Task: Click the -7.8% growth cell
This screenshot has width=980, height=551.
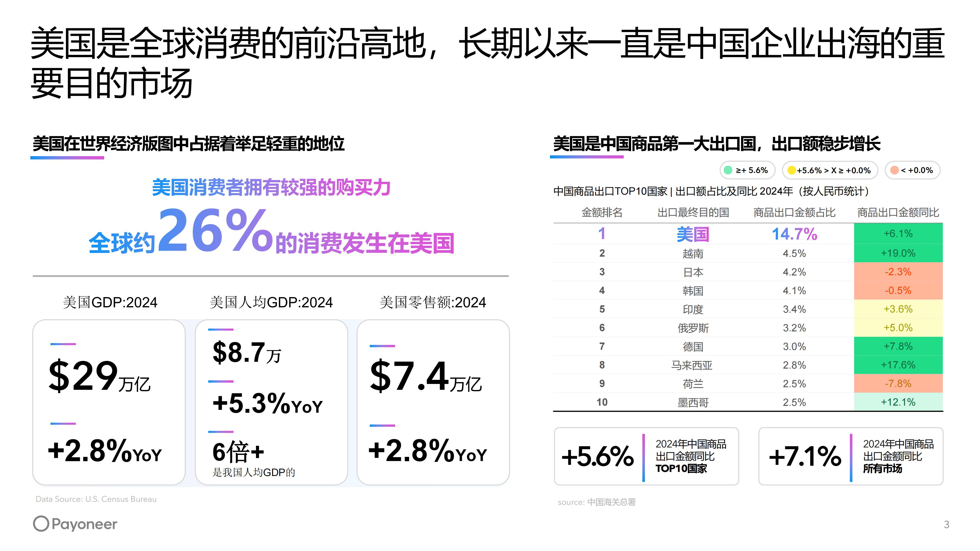Action: (898, 383)
